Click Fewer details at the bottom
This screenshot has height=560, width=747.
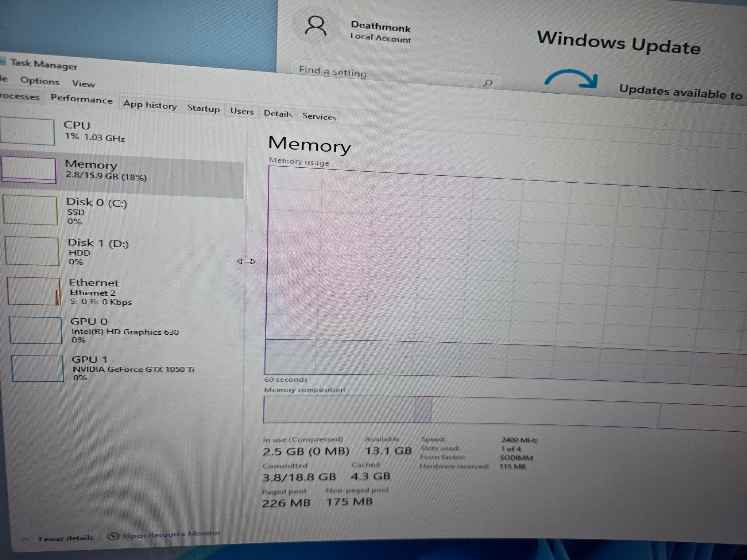point(66,538)
